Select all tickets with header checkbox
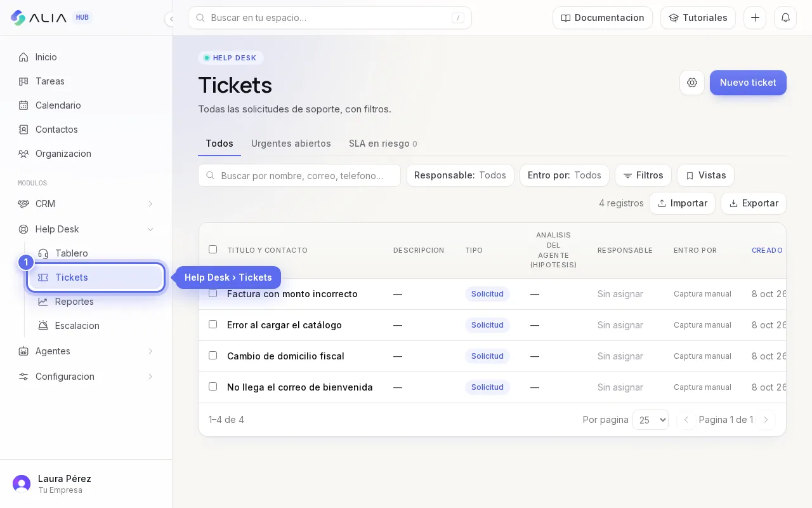This screenshot has height=508, width=812. [213, 250]
